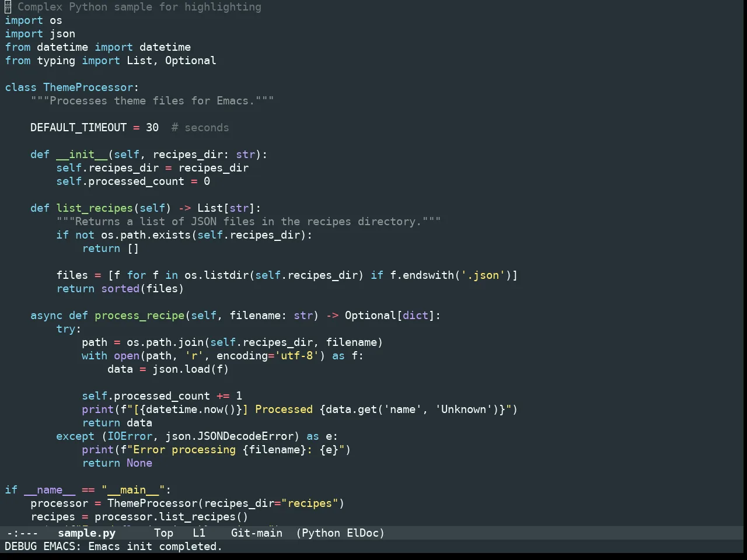
Task: Click the 'import os' line
Action: (x=33, y=20)
